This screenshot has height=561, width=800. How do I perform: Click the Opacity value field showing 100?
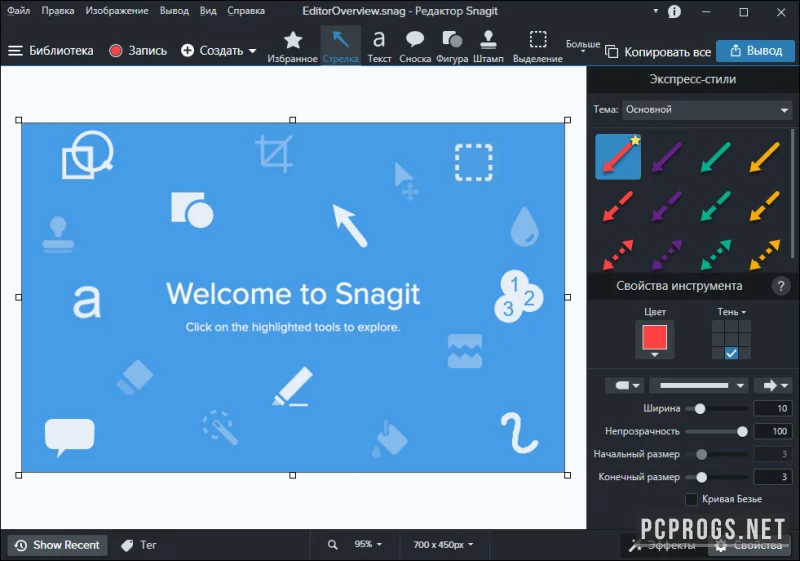point(772,431)
